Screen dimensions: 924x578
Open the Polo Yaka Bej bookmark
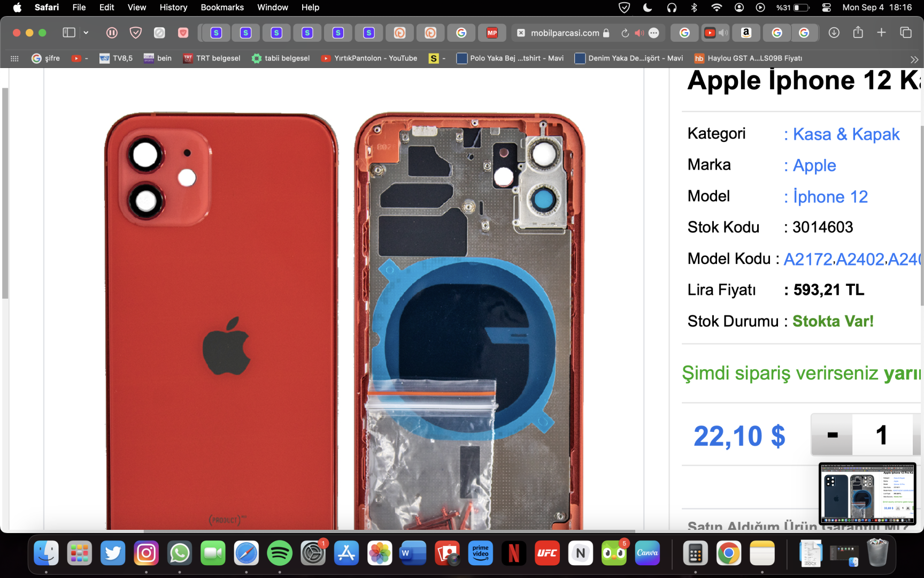pyautogui.click(x=510, y=58)
